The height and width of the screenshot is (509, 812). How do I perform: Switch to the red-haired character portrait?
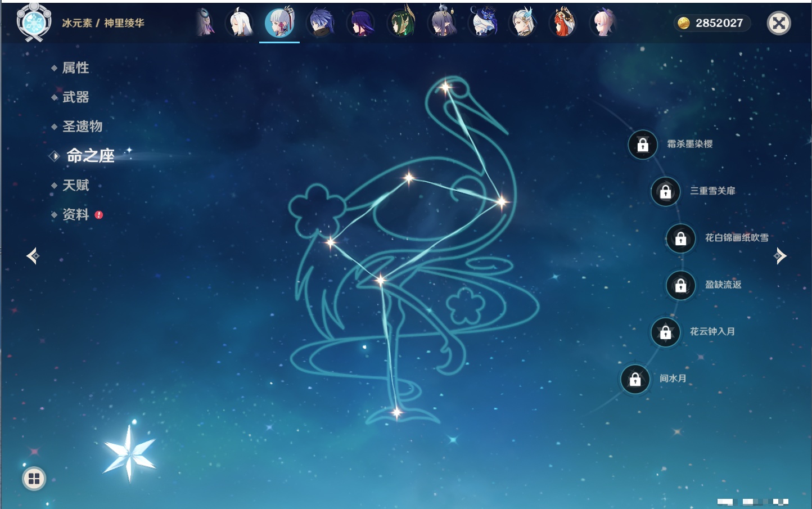(x=563, y=23)
